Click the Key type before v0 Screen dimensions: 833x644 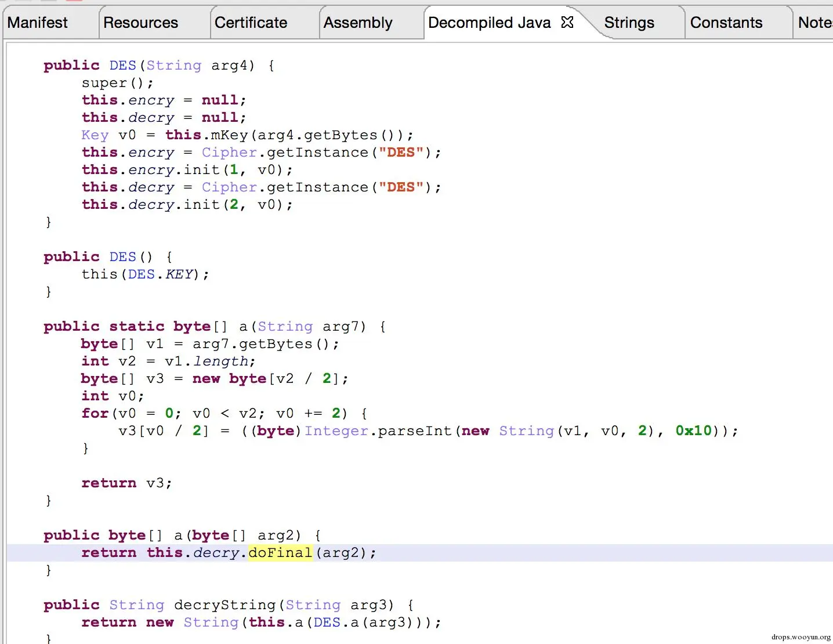95,135
